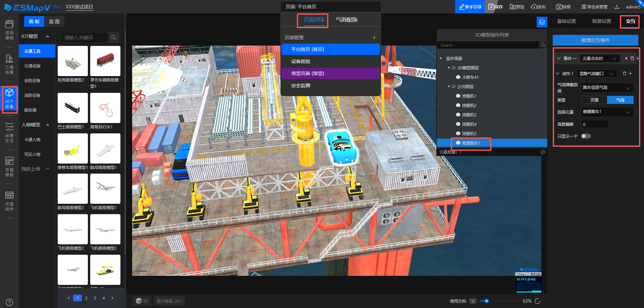Screen dimensions: 644x308
Task: Select the 常显页面 (常显) page
Action: (x=331, y=73)
